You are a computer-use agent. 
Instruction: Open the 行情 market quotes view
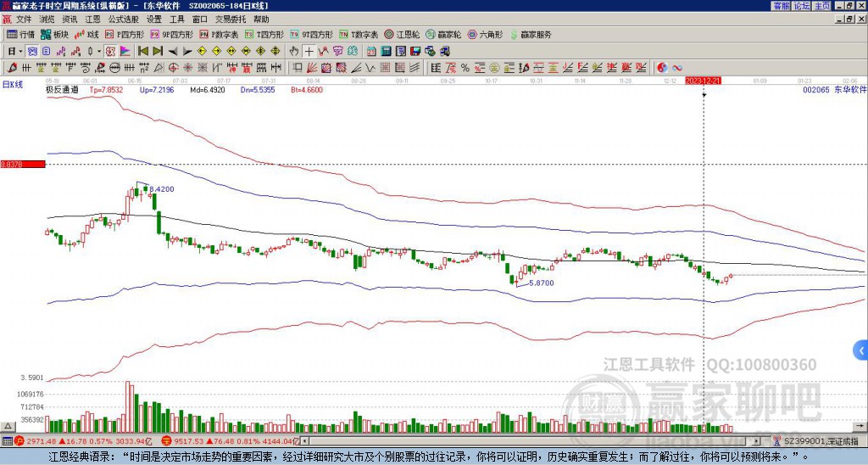pyautogui.click(x=20, y=34)
